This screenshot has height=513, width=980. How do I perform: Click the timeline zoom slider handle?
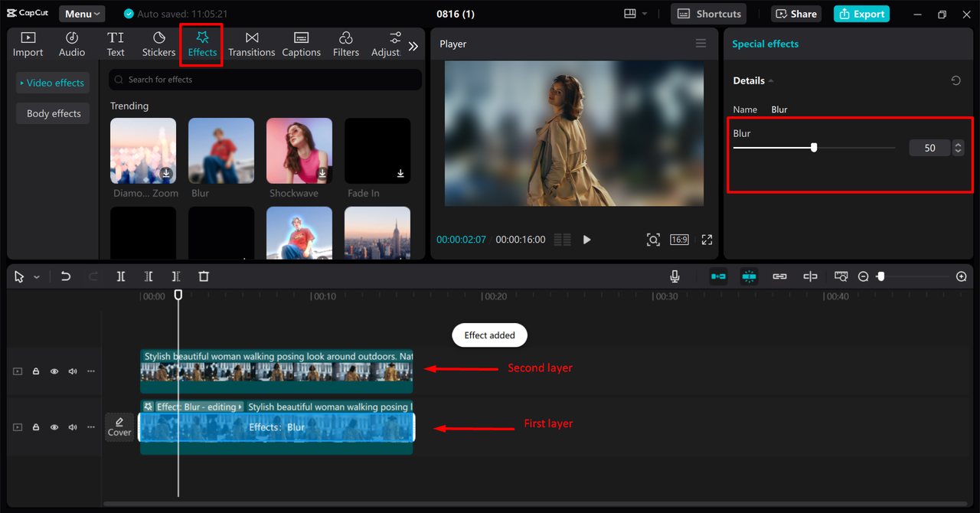(x=880, y=276)
